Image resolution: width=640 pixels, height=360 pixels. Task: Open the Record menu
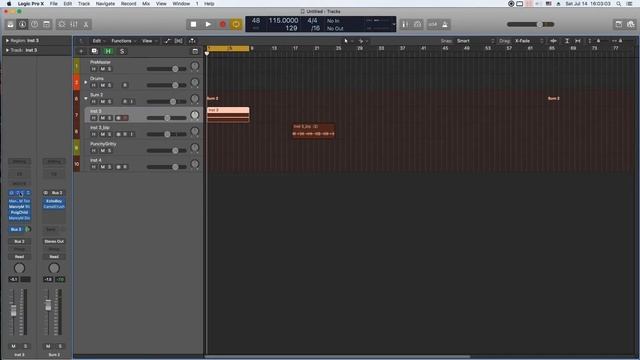[128, 4]
